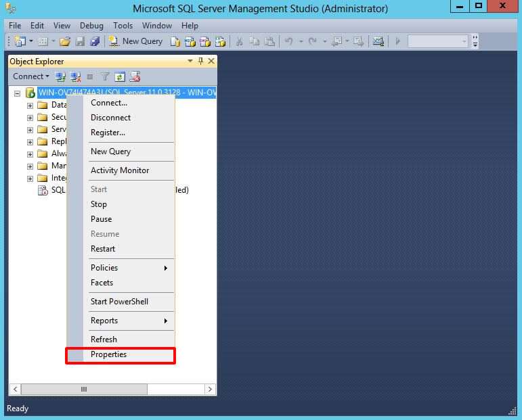The image size is (522, 420).
Task: Click the Analysis Services XMLA Query icon
Action: (x=220, y=41)
